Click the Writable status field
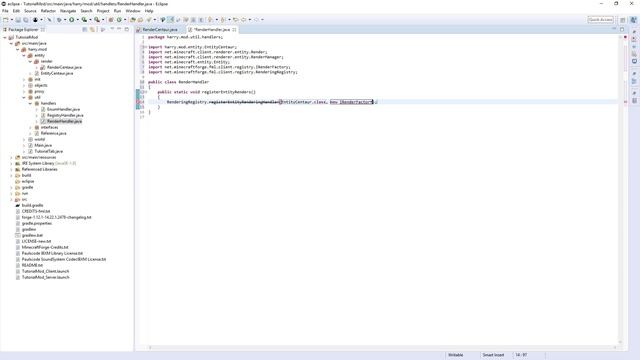This screenshot has height=360, width=640. (456, 355)
